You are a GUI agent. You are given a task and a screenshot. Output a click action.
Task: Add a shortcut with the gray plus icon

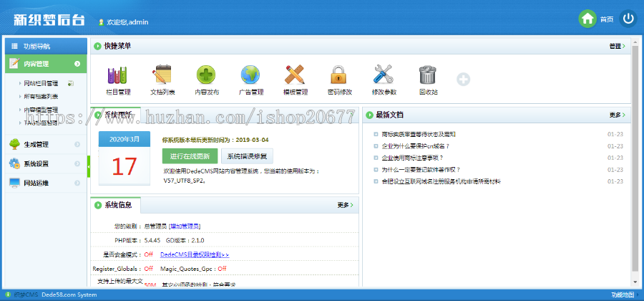(x=463, y=80)
